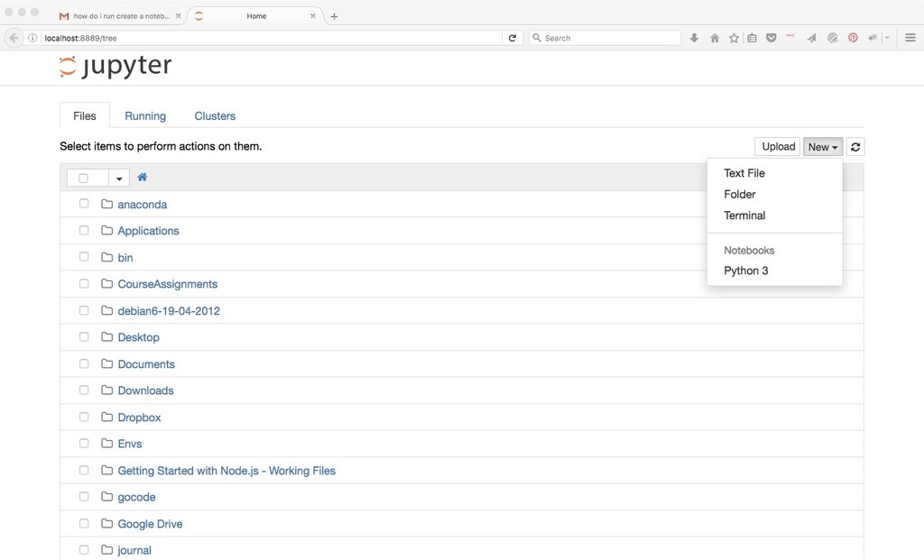Click the Dropbox folder icon

106,417
